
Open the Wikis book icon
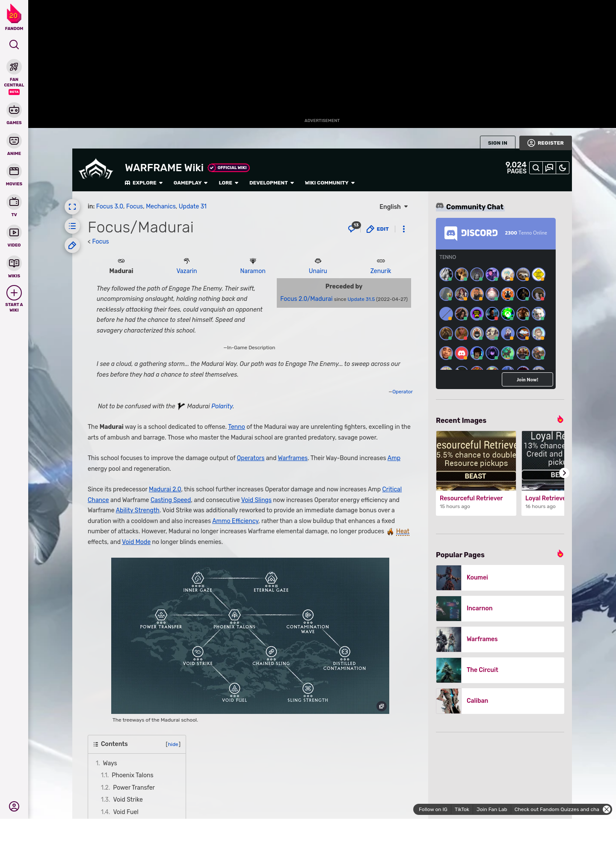(x=14, y=263)
